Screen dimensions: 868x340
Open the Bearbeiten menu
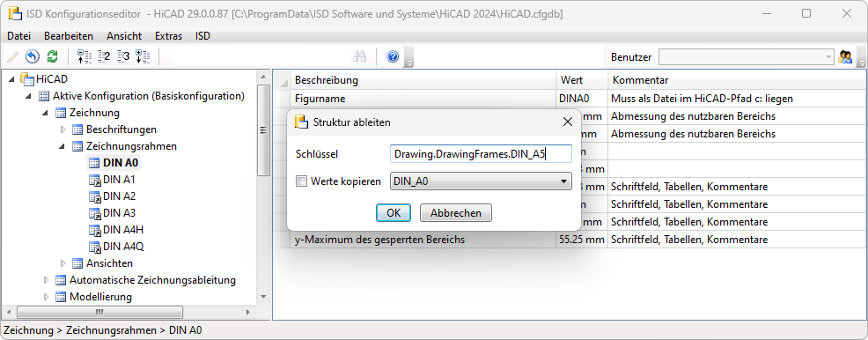click(69, 36)
